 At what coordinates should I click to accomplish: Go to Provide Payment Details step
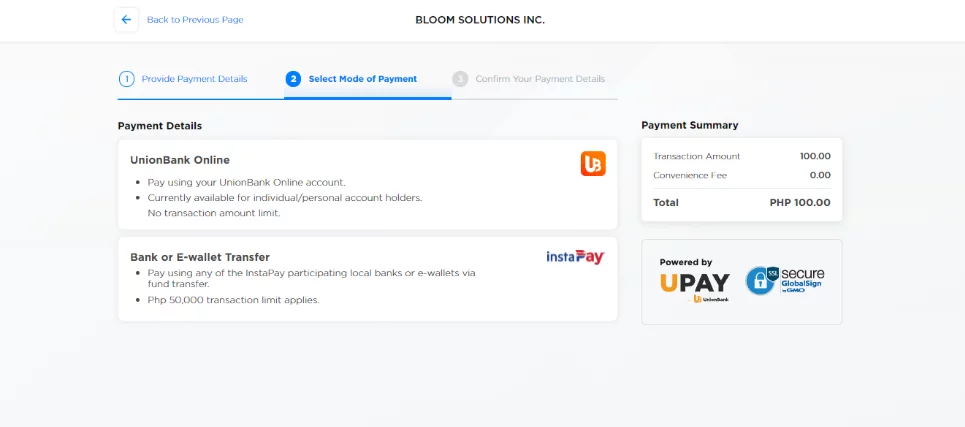194,79
